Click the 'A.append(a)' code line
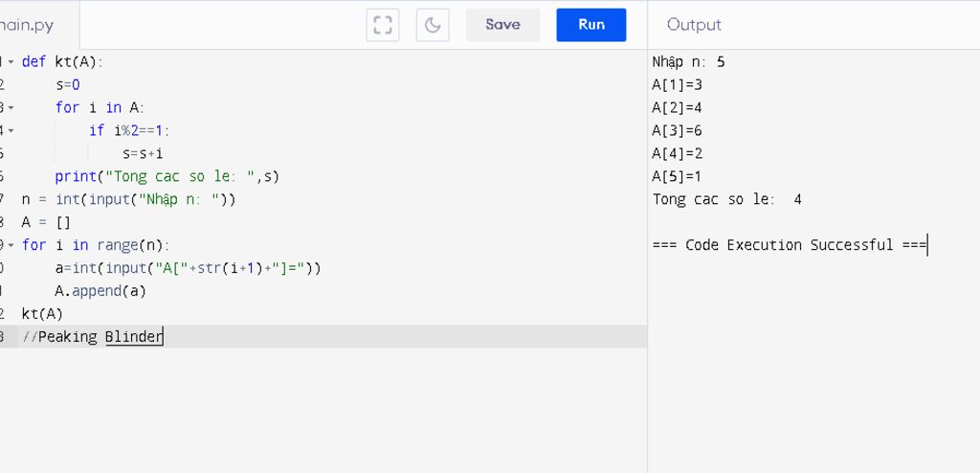Viewport: 980px width, 473px height. [100, 291]
